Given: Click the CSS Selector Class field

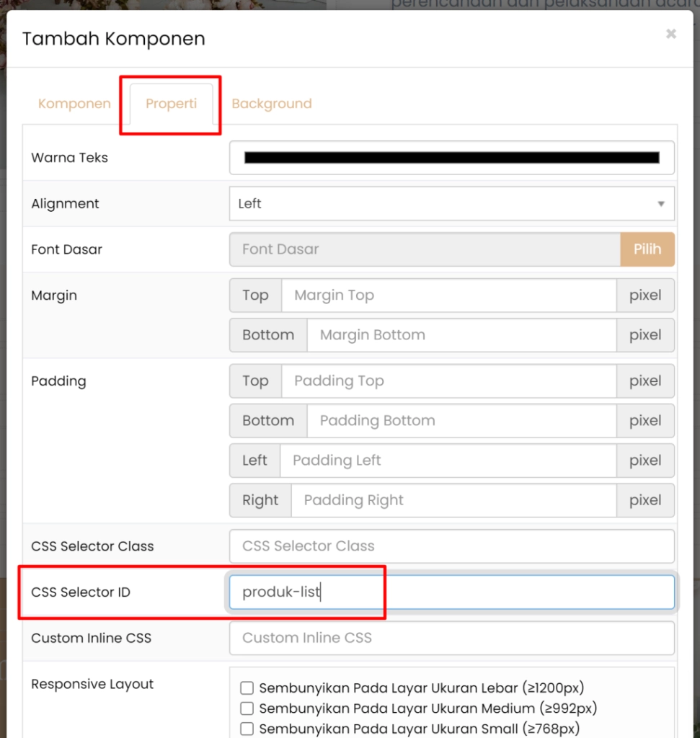Looking at the screenshot, I should [451, 546].
